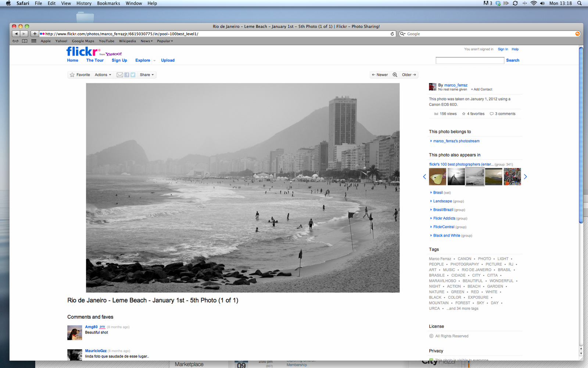
Task: Click the volume icon in menu bar
Action: [x=542, y=3]
